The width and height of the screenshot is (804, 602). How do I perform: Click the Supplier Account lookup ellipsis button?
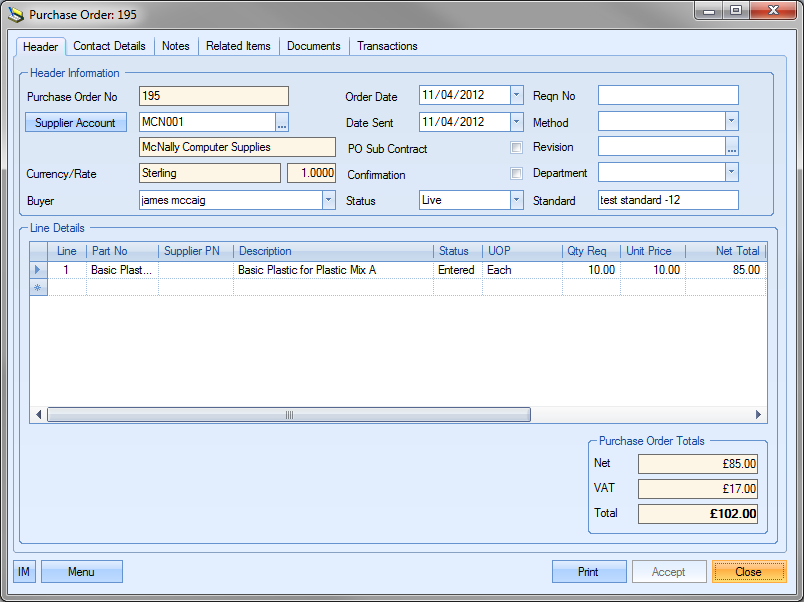click(282, 122)
